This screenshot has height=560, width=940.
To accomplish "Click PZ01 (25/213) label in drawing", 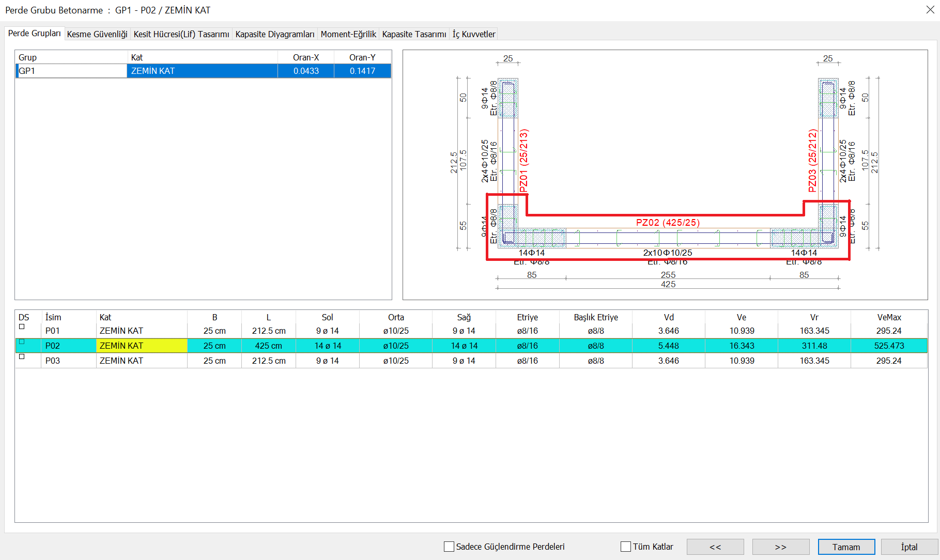I will click(523, 161).
